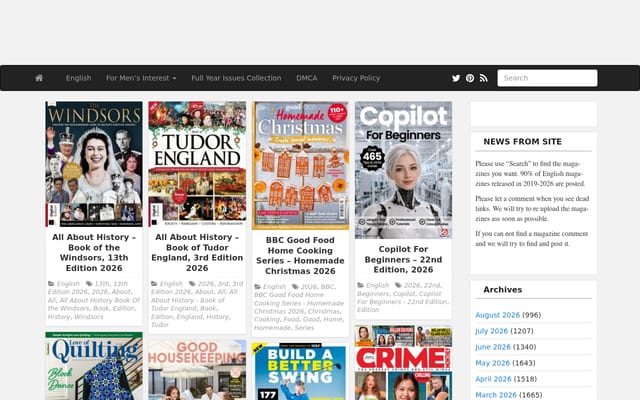Click English category under Homemade Christmas post
Screen dimensions: 640x400
tap(274, 287)
